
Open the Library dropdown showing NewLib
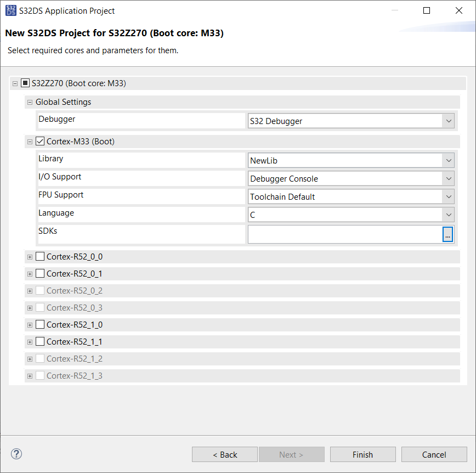tap(448, 159)
